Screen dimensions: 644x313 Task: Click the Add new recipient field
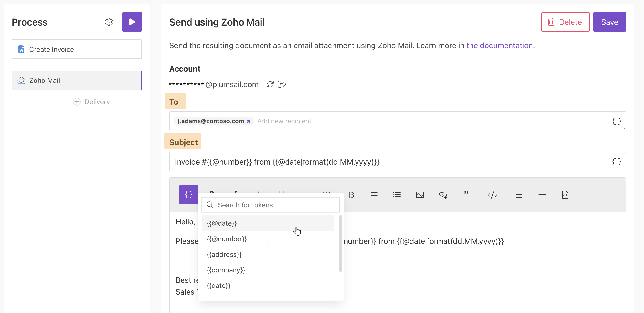284,121
